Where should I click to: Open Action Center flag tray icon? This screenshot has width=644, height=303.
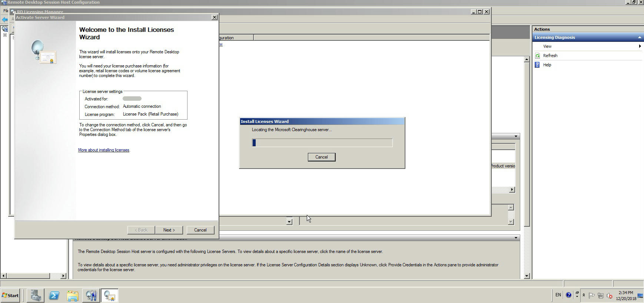tap(591, 295)
